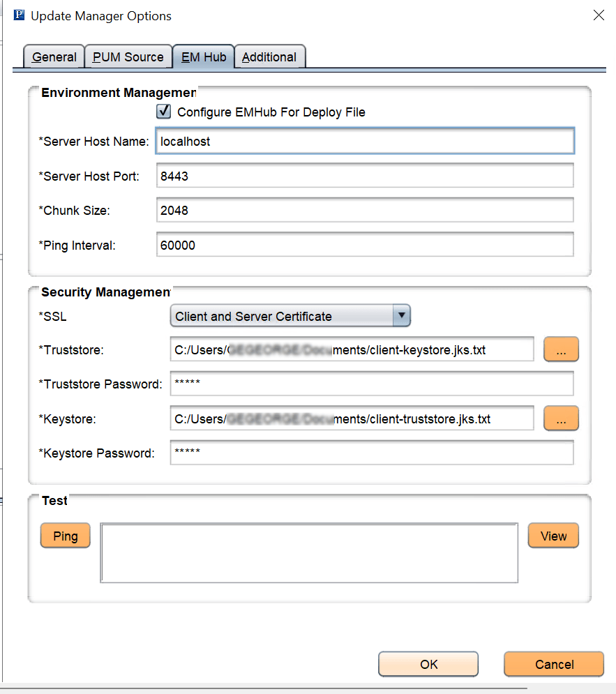Open the Client and Server Certificate combo box
Viewport: 616px width, 694px height.
[290, 315]
